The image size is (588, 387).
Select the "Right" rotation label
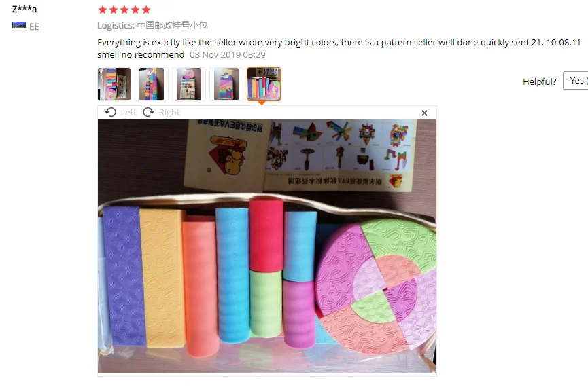[169, 113]
